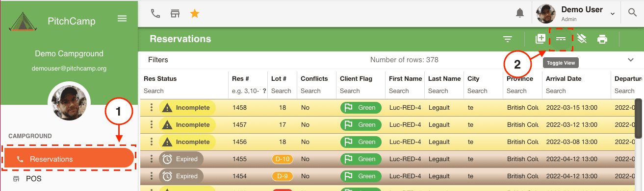Click the Res # help question mark
The width and height of the screenshot is (644, 191).
[x=264, y=91]
